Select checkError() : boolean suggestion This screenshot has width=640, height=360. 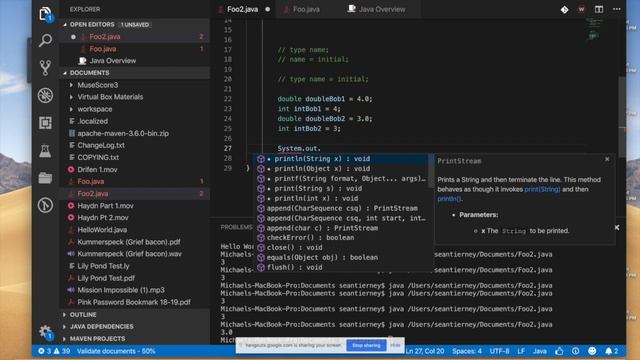tap(342, 238)
